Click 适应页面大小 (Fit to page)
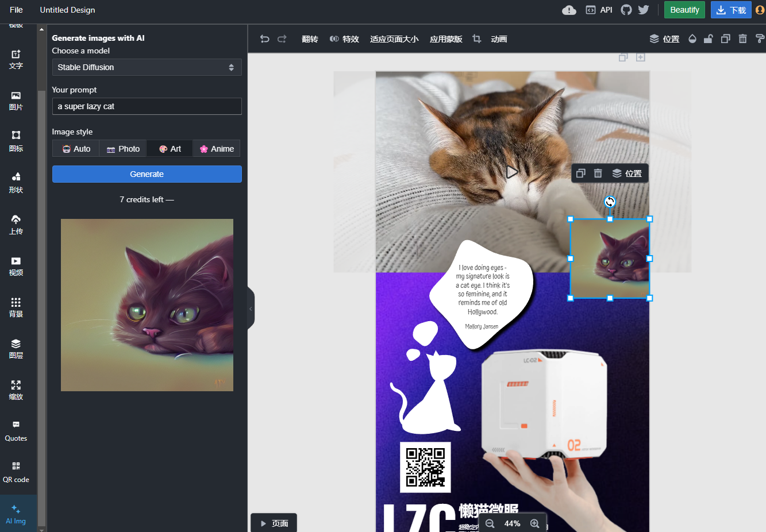Viewport: 766px width, 532px height. click(394, 39)
